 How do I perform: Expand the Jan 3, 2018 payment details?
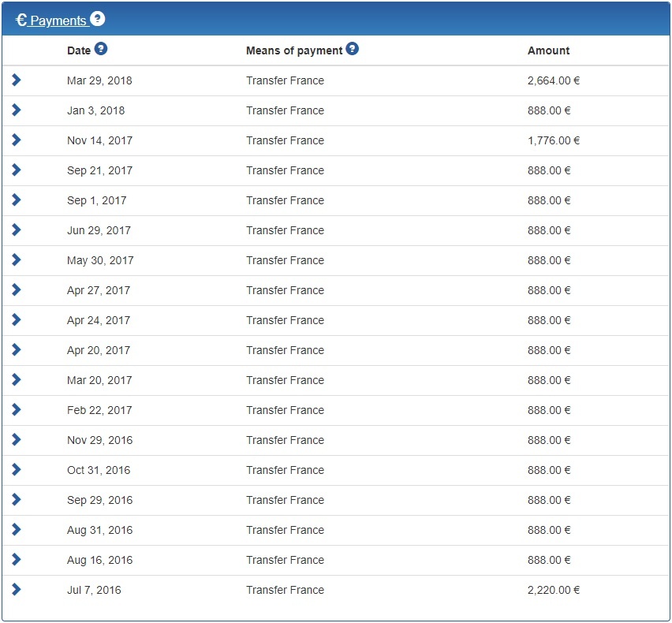(17, 110)
